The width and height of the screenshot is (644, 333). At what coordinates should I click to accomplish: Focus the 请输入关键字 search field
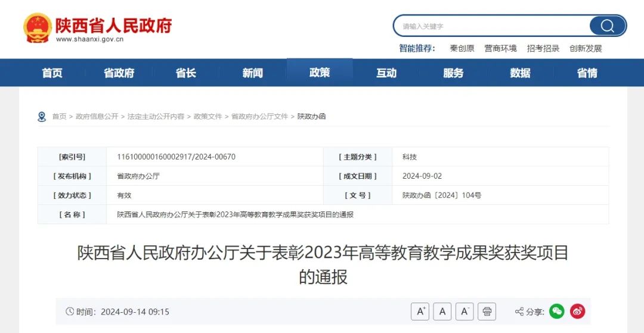coord(493,26)
